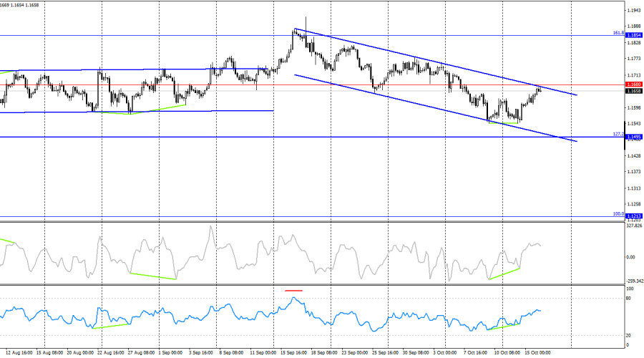Click the 11 Sep 00:00 date label
The width and height of the screenshot is (644, 358).
263,353
